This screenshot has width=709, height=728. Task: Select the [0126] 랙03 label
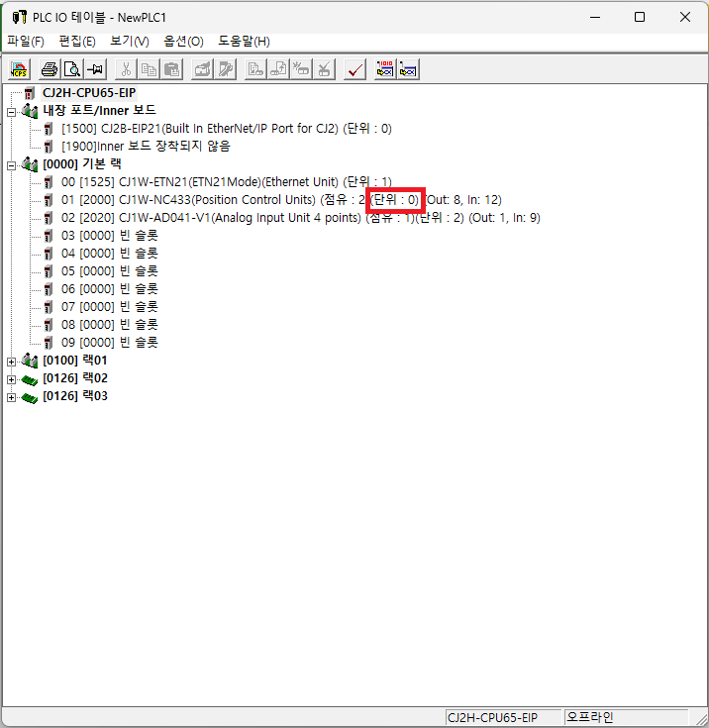click(x=75, y=396)
